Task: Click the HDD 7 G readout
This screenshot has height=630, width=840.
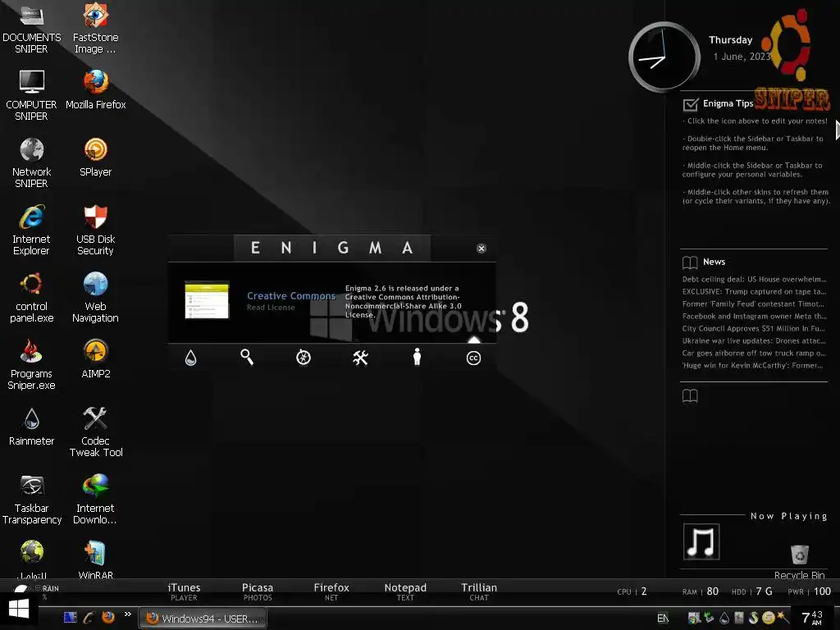Action: tap(752, 591)
